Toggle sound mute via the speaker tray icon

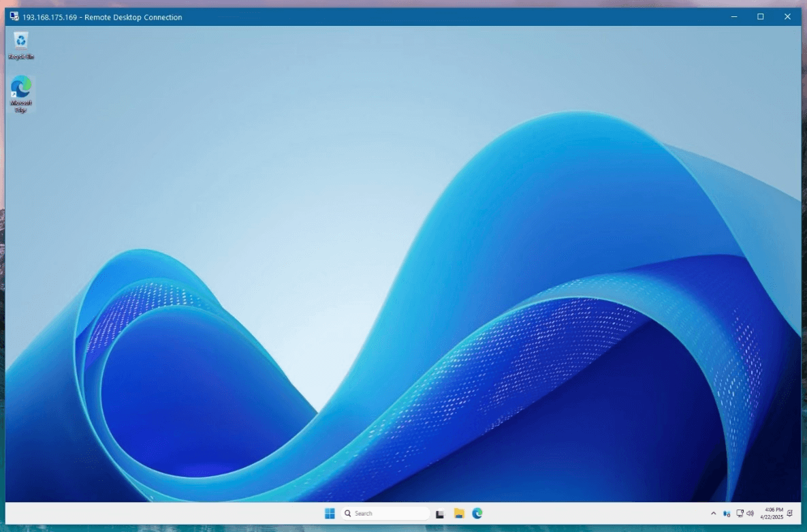pyautogui.click(x=750, y=513)
